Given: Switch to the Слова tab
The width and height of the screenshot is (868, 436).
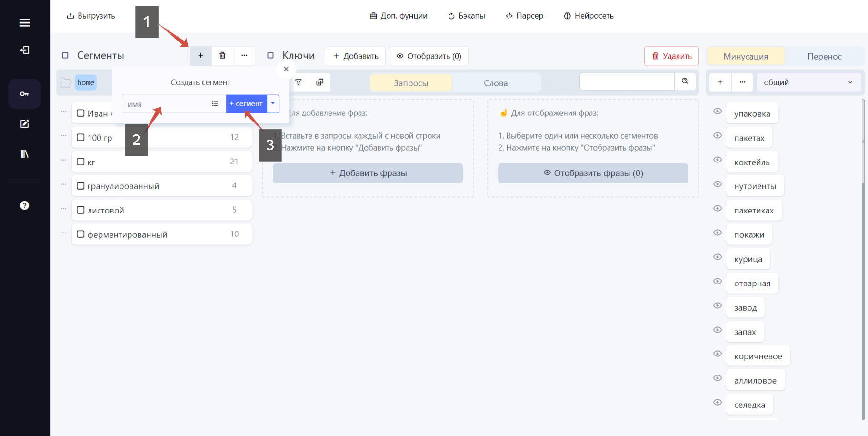Looking at the screenshot, I should 496,83.
